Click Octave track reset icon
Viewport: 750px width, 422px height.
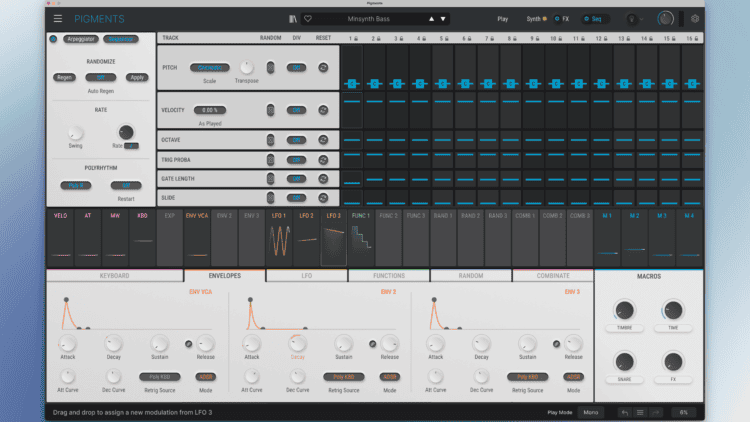(323, 140)
